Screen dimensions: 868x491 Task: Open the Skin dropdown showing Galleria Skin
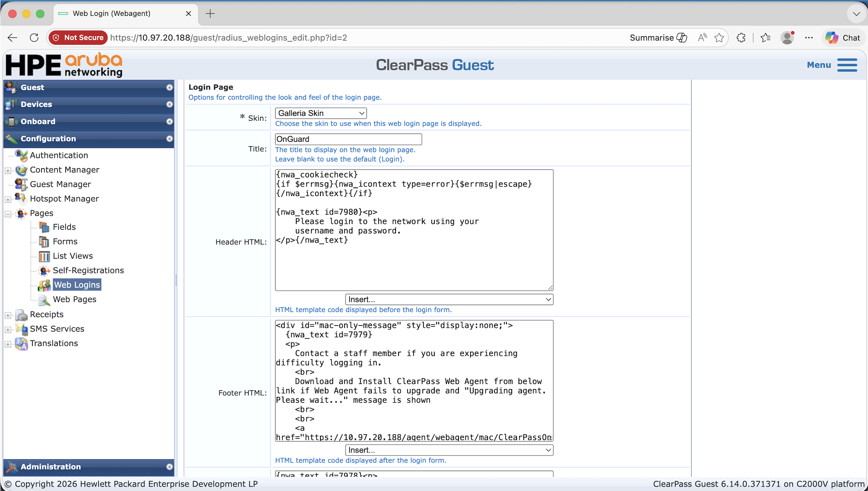321,113
